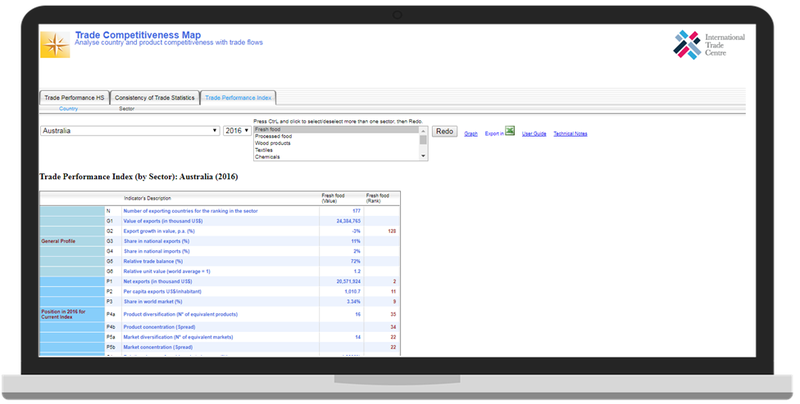
Task: Click the value 24,384,765 for exports
Action: [348, 221]
